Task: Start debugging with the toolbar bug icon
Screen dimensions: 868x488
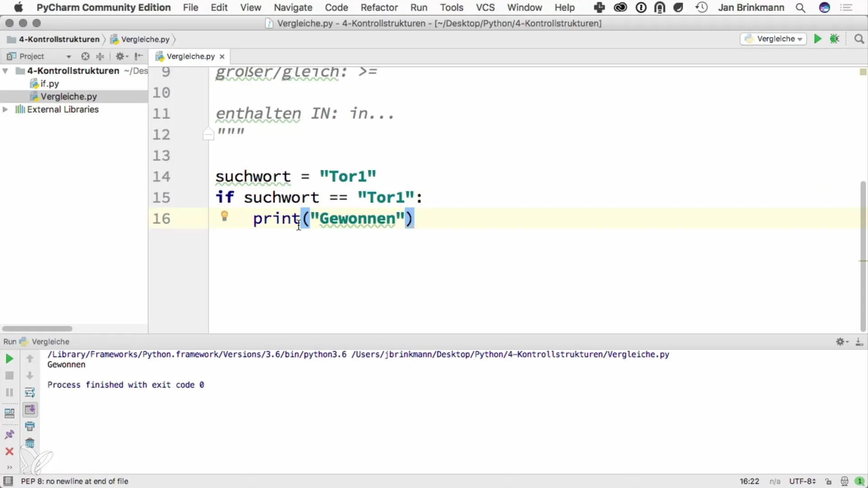Action: tap(835, 39)
